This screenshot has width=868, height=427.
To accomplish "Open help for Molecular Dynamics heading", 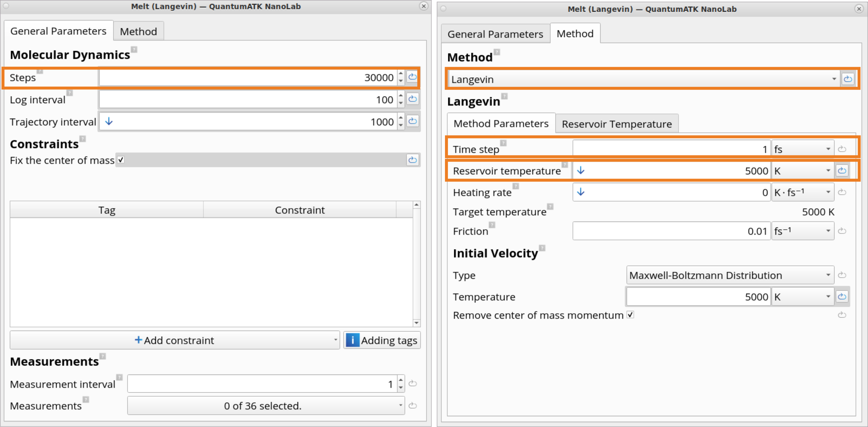I will [134, 50].
